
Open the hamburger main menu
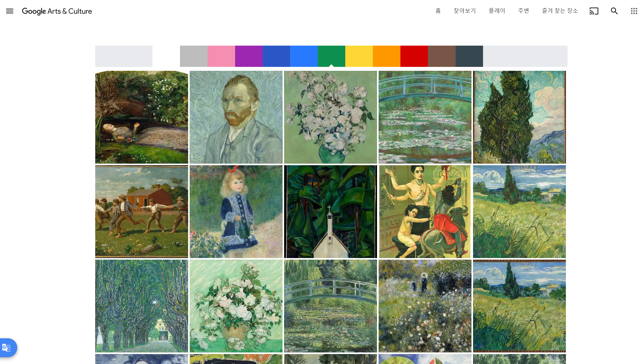tap(10, 11)
